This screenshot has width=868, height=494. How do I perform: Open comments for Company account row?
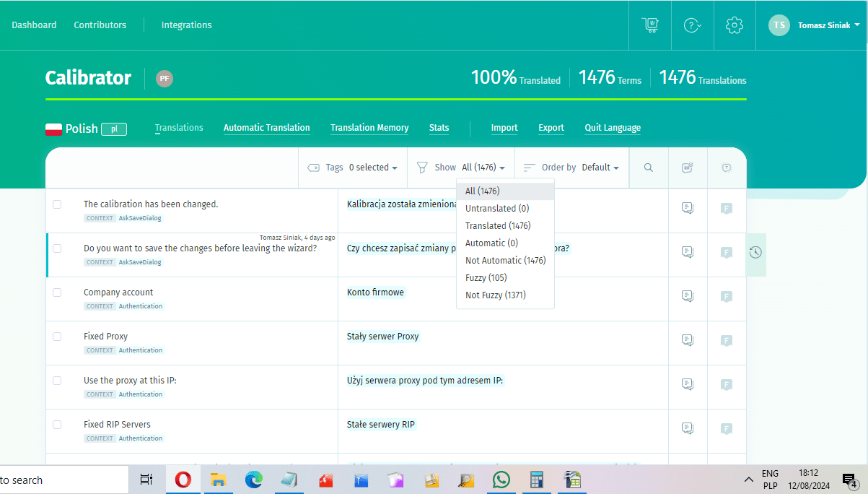(688, 296)
